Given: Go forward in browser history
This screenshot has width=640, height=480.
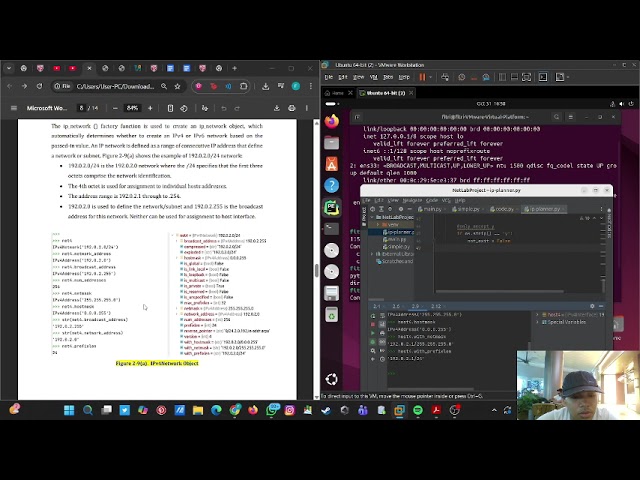Looking at the screenshot, I should pos(24,86).
